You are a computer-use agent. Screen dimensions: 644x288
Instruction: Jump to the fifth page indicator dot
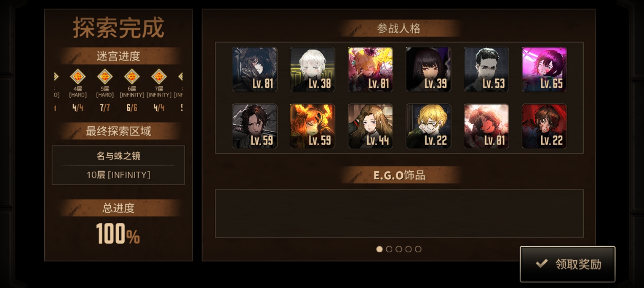[x=418, y=249]
